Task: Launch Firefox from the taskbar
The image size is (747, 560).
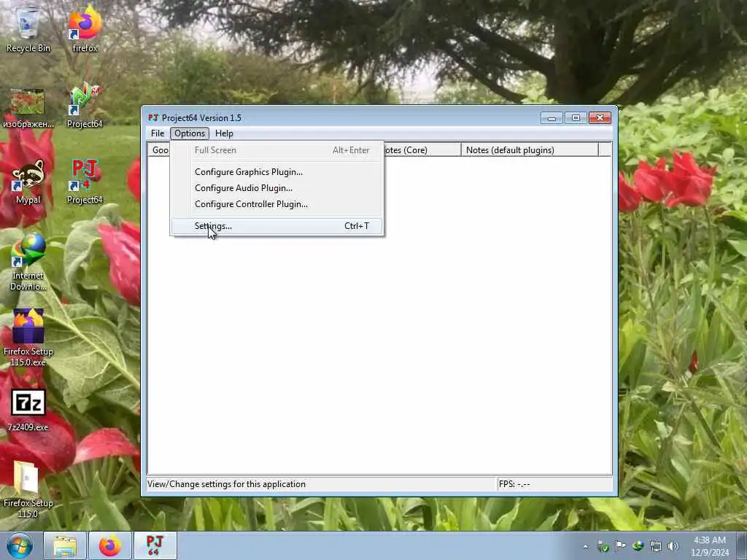Action: [x=109, y=545]
